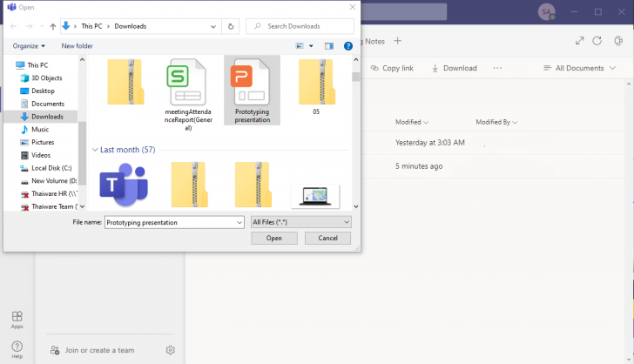Image resolution: width=634 pixels, height=364 pixels.
Task: Open Help in Teams sidebar
Action: (x=17, y=350)
